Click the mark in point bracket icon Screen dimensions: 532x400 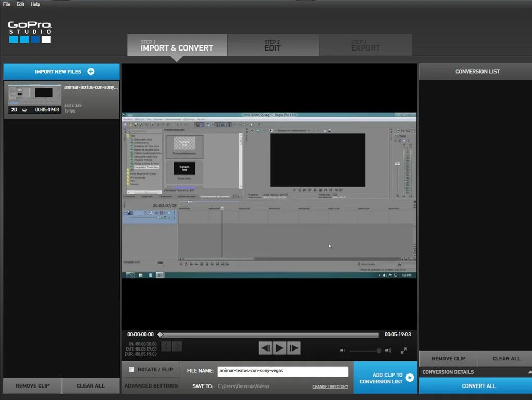166,346
